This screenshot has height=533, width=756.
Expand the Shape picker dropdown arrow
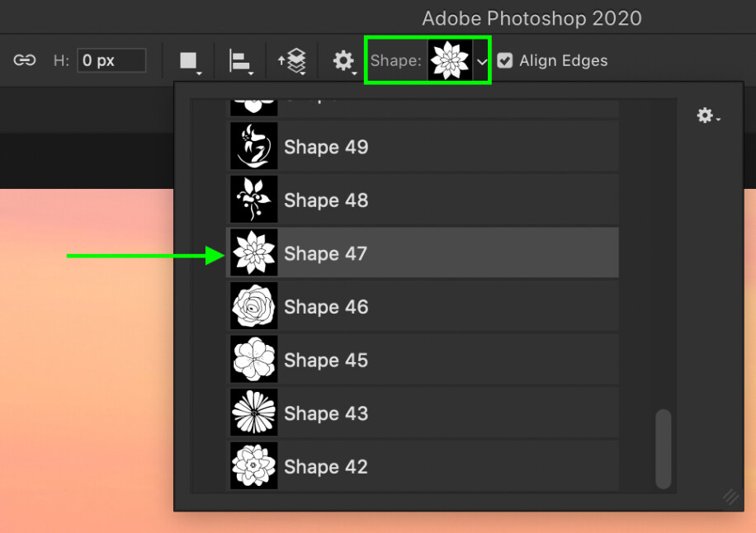point(482,61)
